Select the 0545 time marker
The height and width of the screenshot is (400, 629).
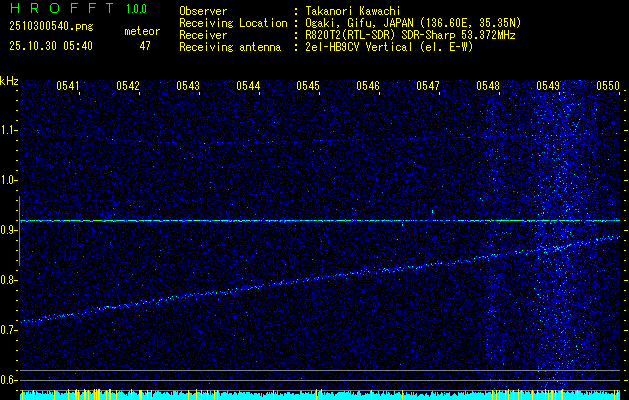click(308, 87)
